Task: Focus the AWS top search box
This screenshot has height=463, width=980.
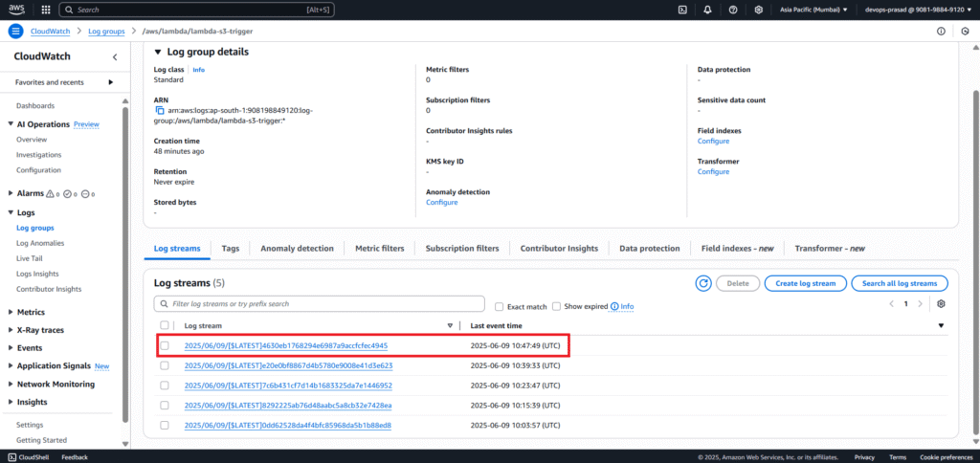Action: (x=197, y=10)
